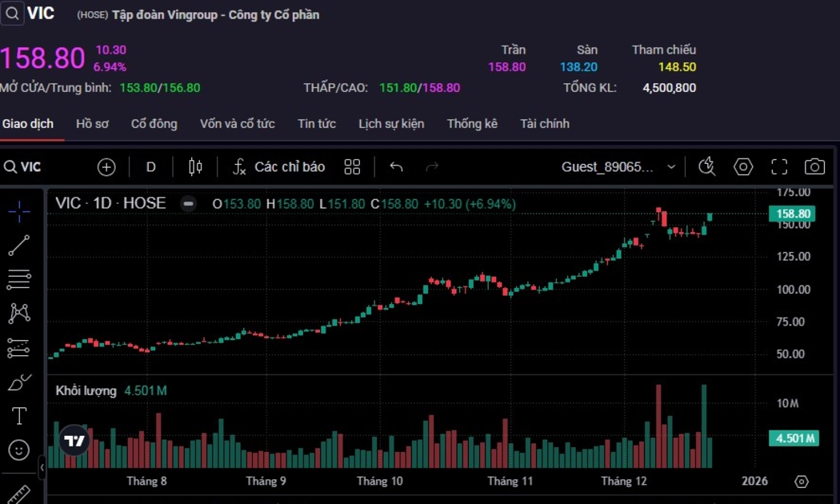Select the text annotation tool
The width and height of the screenshot is (840, 504).
tap(19, 416)
